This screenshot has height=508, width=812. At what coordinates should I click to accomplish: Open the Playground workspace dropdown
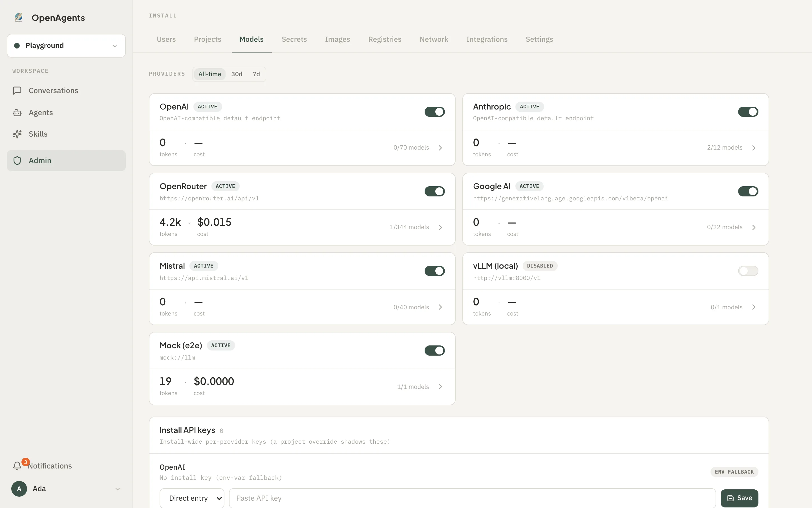pyautogui.click(x=66, y=46)
